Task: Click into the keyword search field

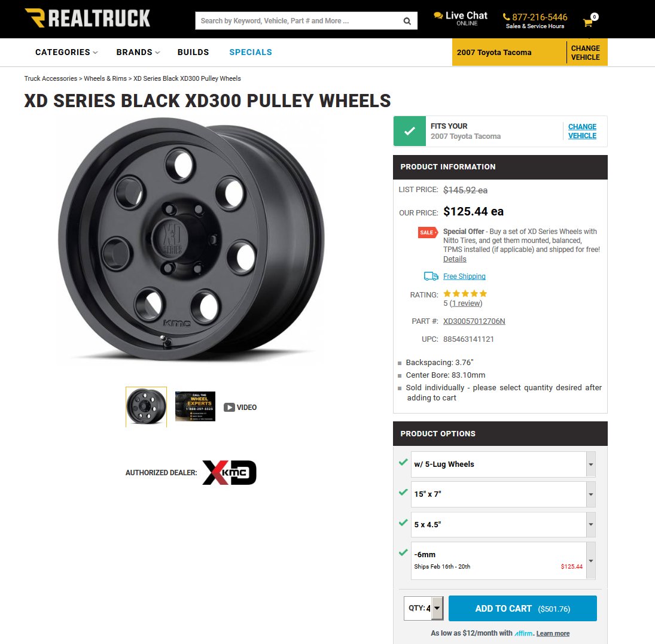Action: click(x=299, y=21)
